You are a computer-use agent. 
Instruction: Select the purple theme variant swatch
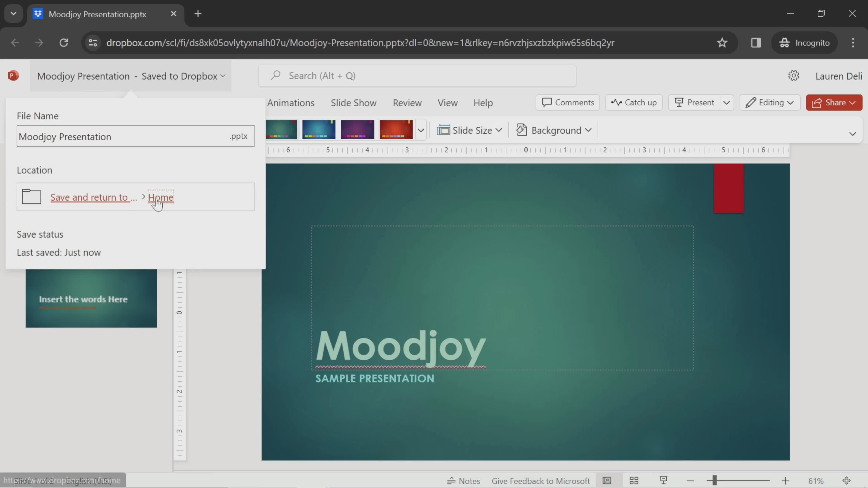(x=358, y=130)
